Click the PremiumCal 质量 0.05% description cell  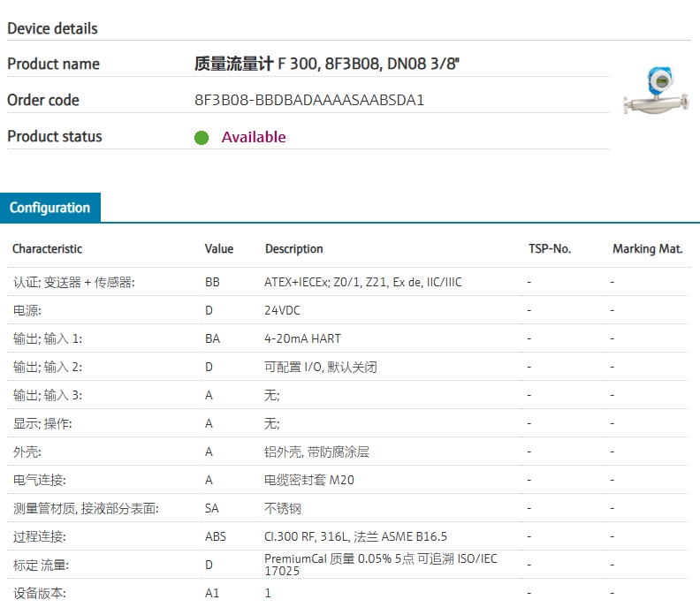(x=380, y=565)
